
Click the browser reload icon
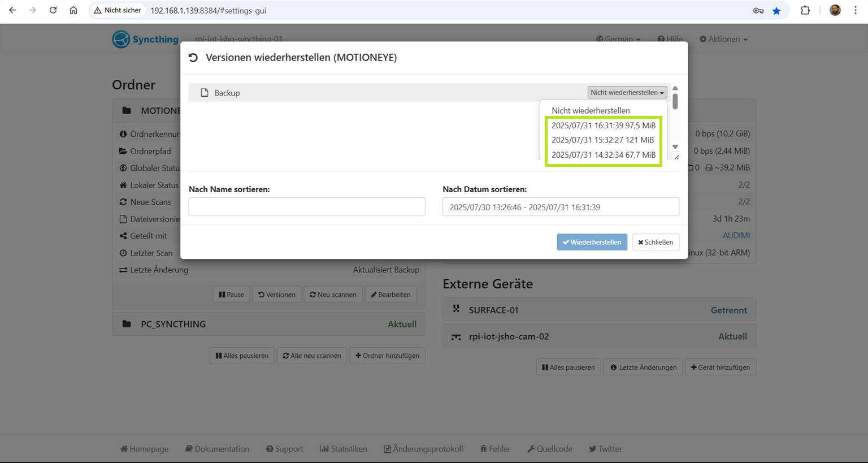53,10
